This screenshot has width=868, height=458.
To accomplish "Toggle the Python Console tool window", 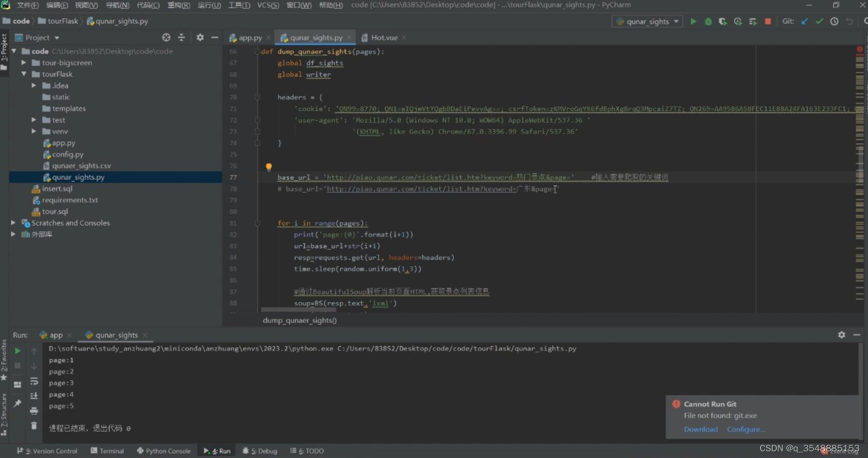I will [x=164, y=451].
